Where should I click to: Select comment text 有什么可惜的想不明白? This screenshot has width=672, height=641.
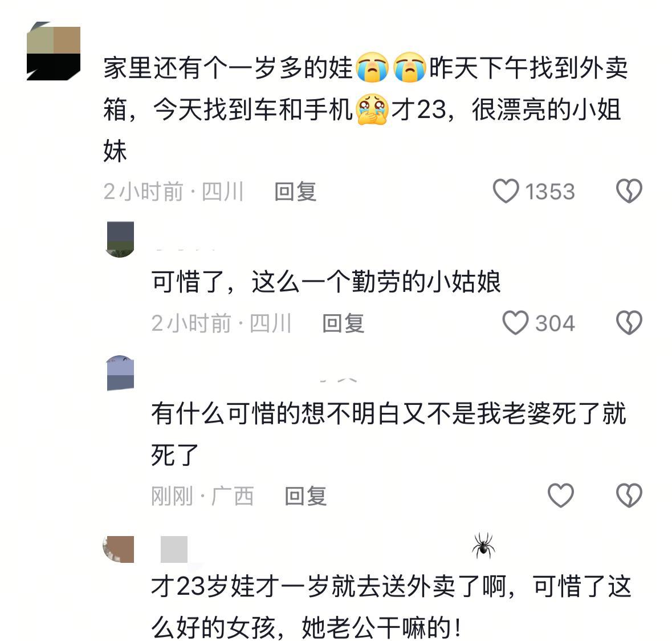pos(388,433)
